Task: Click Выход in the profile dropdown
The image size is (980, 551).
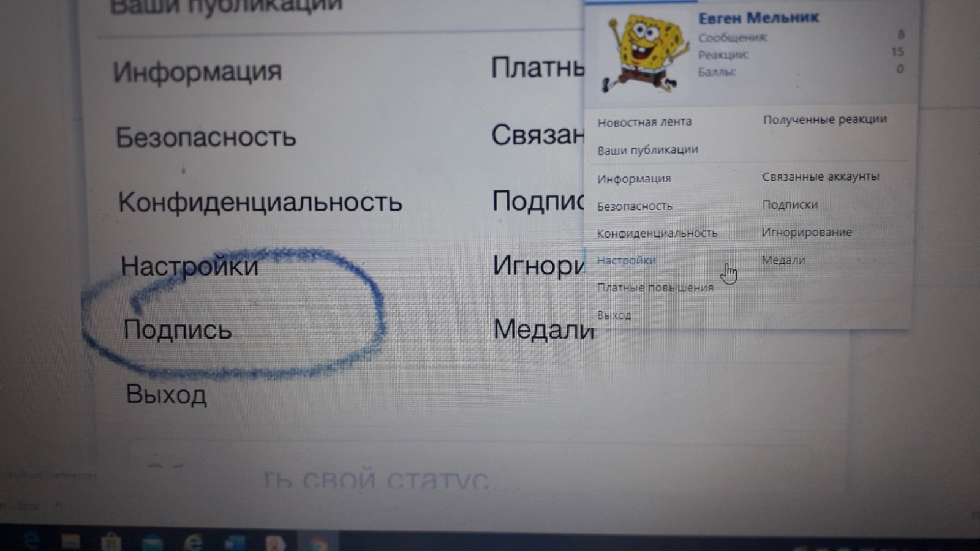Action: 614,315
